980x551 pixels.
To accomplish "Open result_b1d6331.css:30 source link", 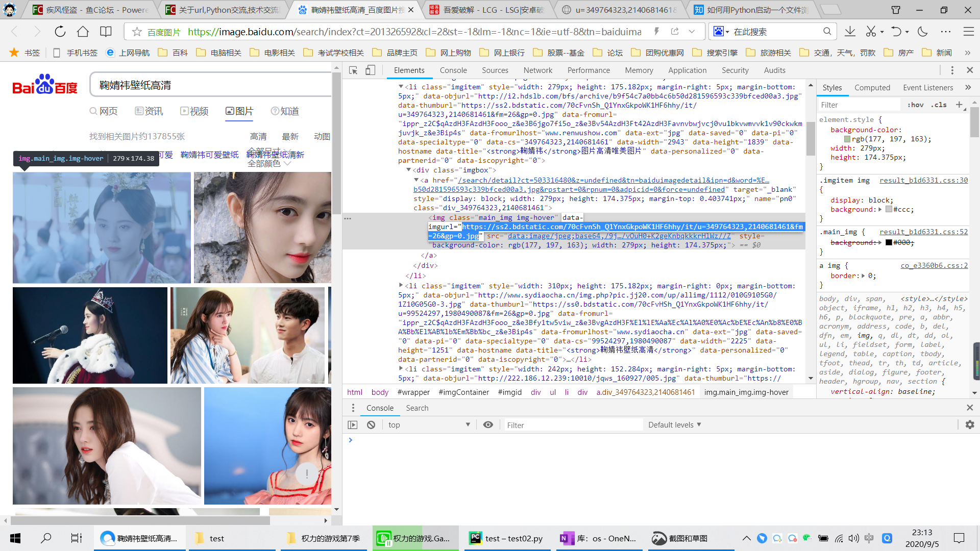I will pos(923,180).
